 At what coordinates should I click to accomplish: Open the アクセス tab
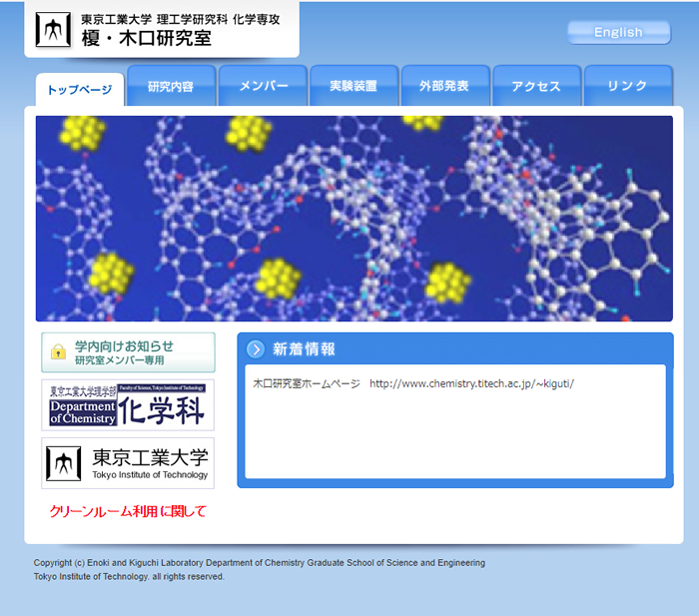click(536, 86)
